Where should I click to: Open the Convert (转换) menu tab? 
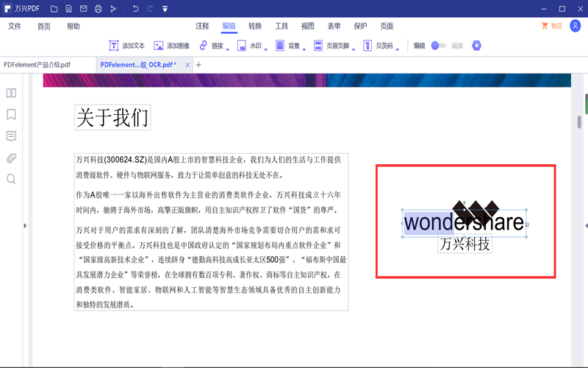coord(255,26)
